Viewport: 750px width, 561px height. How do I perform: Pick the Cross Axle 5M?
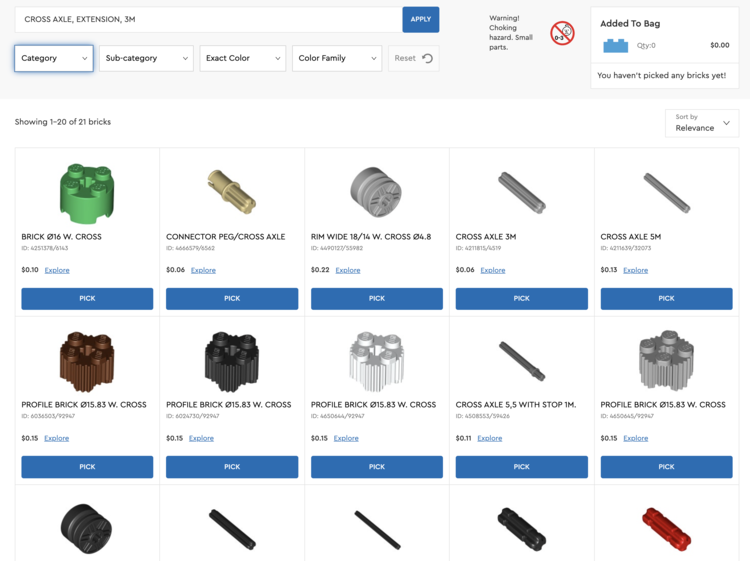point(666,298)
